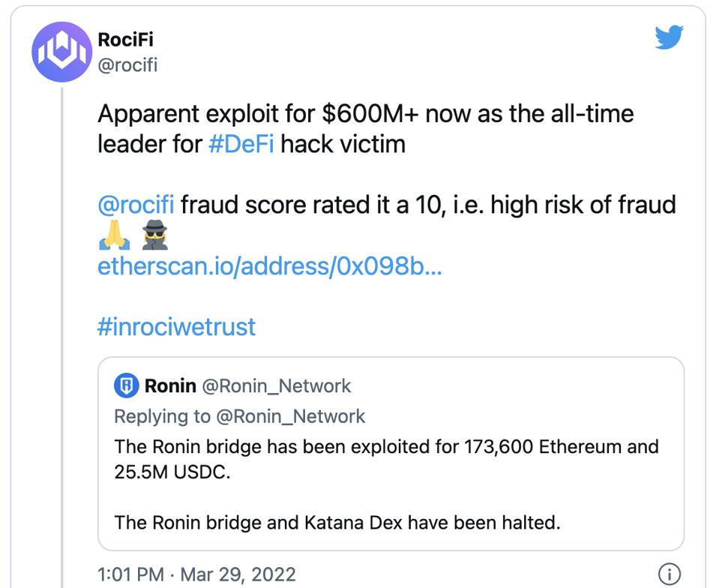This screenshot has width=719, height=588.
Task: Click the @Ronin_Network handle in quote header
Action: tap(277, 386)
